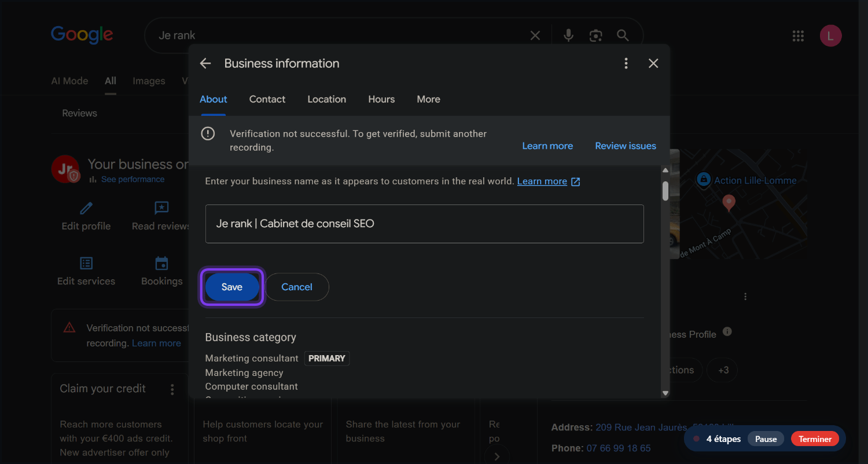Click the Edit profile pencil icon
Screen dimensions: 868x464
[x=86, y=208]
